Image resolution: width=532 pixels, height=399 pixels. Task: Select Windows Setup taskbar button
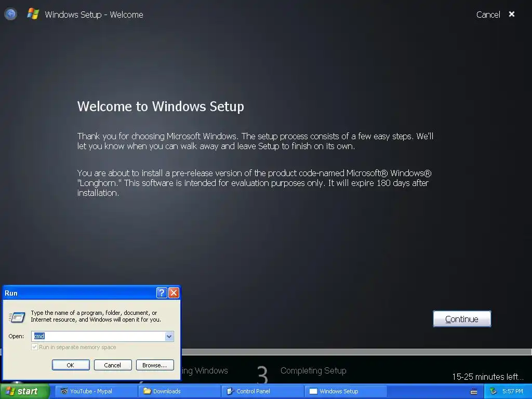tap(345, 391)
